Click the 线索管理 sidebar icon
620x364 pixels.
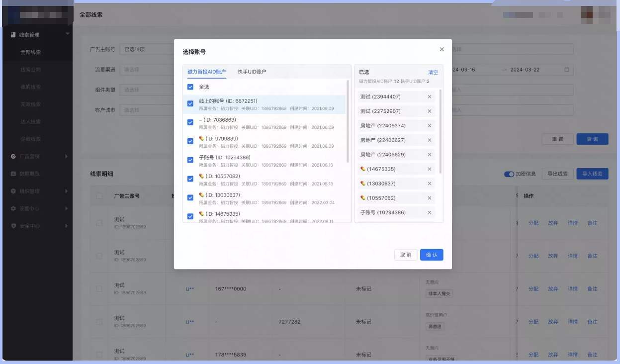pyautogui.click(x=12, y=35)
